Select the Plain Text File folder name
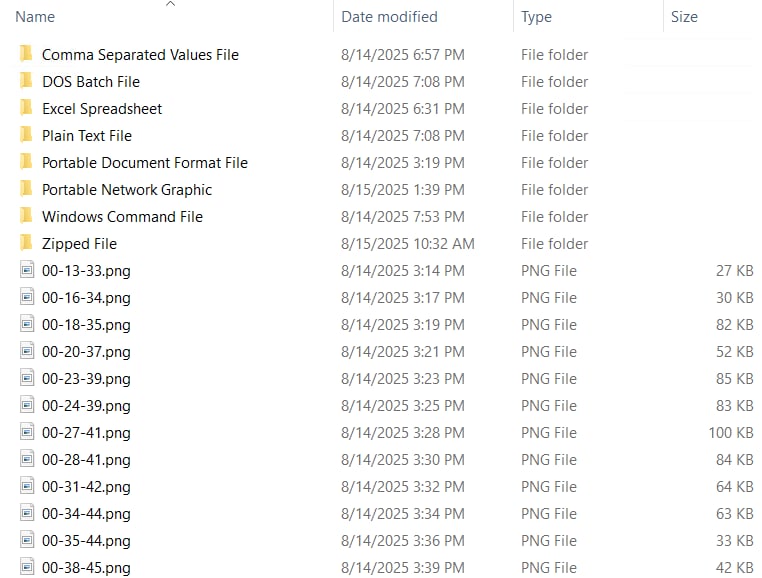762x578 pixels. click(x=87, y=135)
